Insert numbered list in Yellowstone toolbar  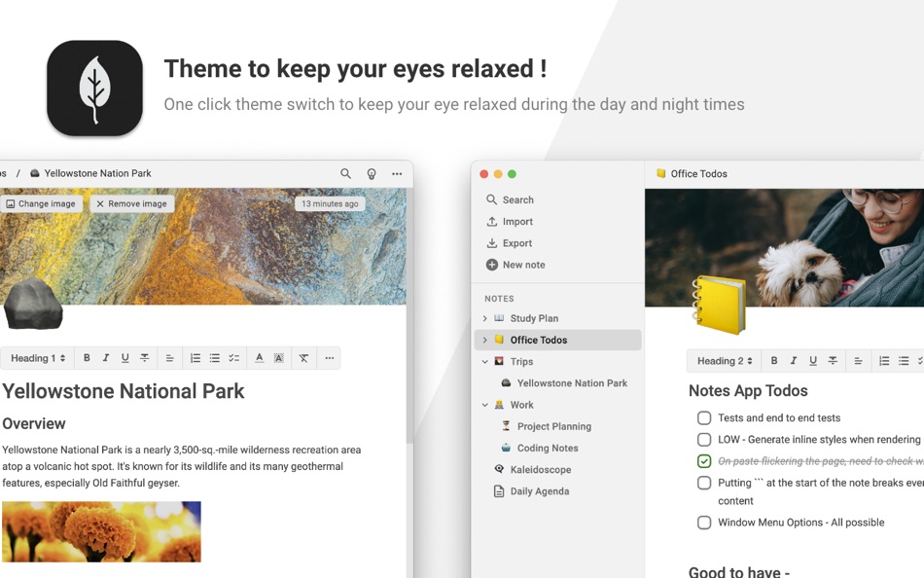pos(195,358)
